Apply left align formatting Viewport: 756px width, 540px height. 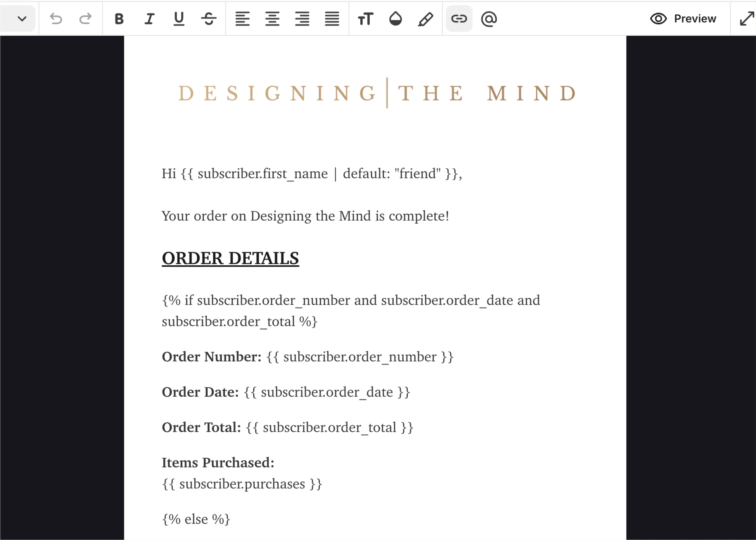[x=243, y=19]
